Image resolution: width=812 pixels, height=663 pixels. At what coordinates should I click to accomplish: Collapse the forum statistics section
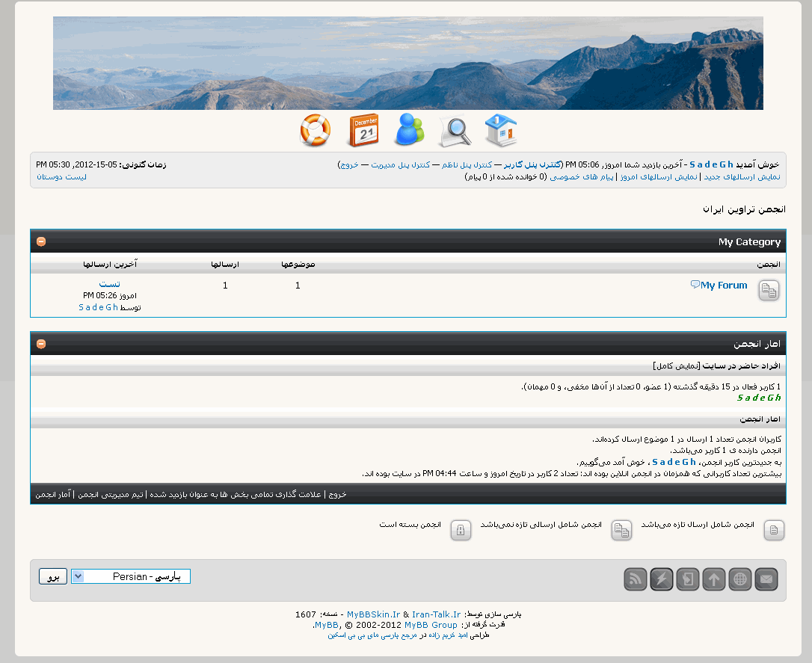[x=41, y=344]
